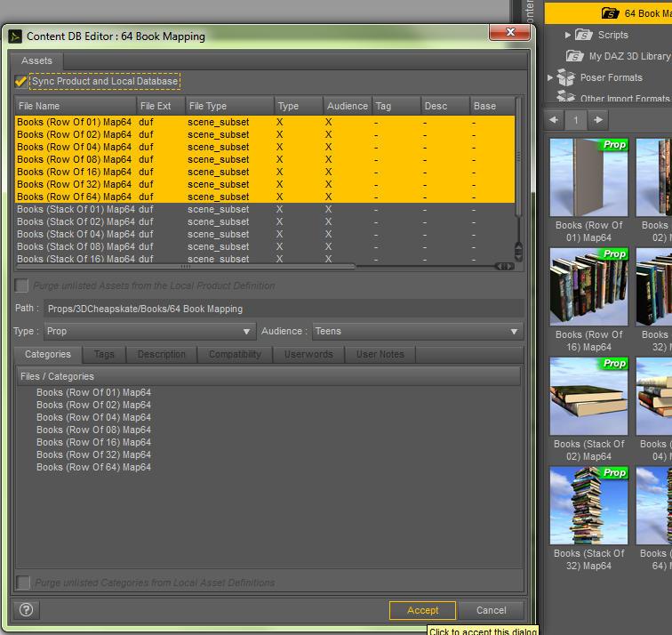Select row Books (Stack Of 01) Map64 in table
The width and height of the screenshot is (672, 635).
click(x=265, y=209)
